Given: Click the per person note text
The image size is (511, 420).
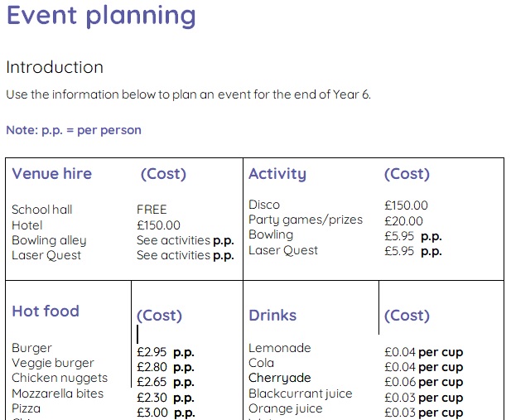Looking at the screenshot, I should pyautogui.click(x=74, y=130).
